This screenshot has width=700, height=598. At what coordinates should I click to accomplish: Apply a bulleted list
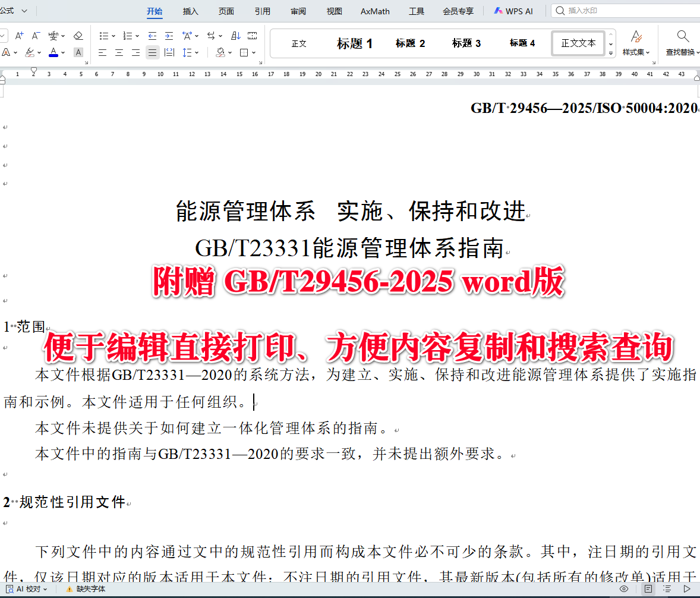pos(103,34)
